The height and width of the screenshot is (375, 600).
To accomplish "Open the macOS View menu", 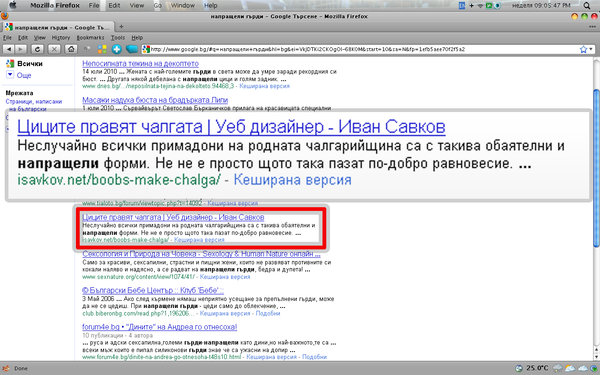I will click(137, 5).
